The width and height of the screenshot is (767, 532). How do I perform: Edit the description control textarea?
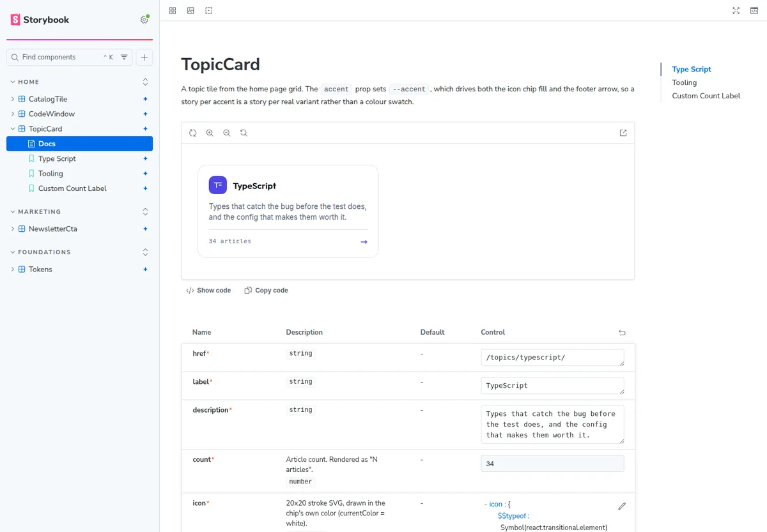(x=552, y=425)
